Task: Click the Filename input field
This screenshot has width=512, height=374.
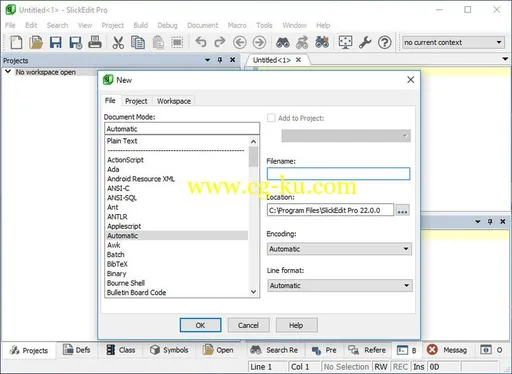Action: [338, 174]
